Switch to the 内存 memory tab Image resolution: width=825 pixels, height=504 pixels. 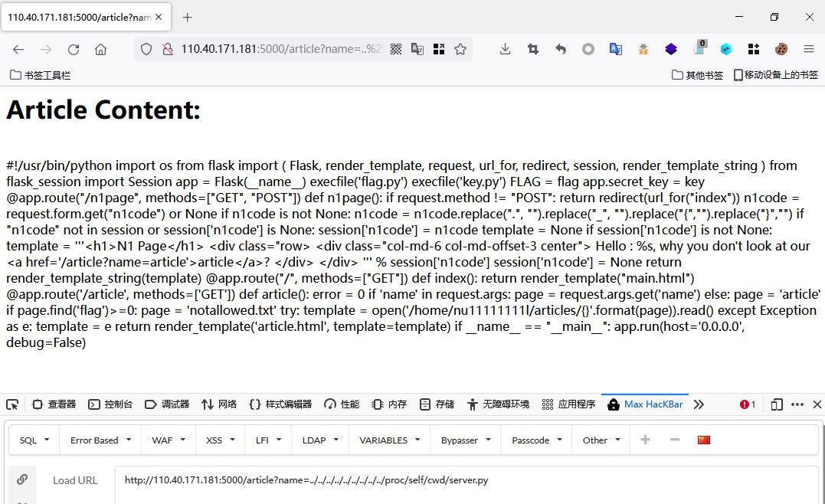[389, 404]
